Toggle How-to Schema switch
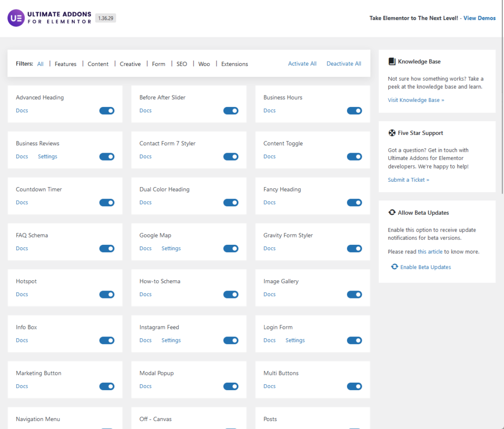504x429 pixels. 231,295
